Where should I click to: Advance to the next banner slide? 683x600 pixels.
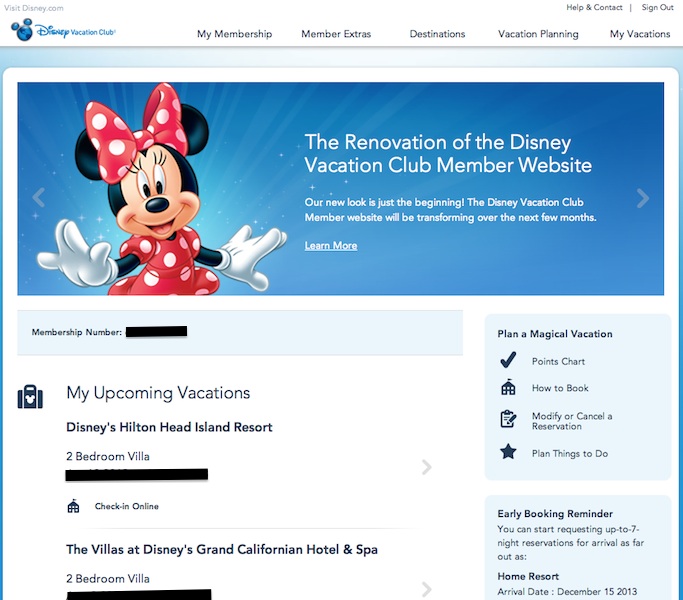[x=642, y=198]
